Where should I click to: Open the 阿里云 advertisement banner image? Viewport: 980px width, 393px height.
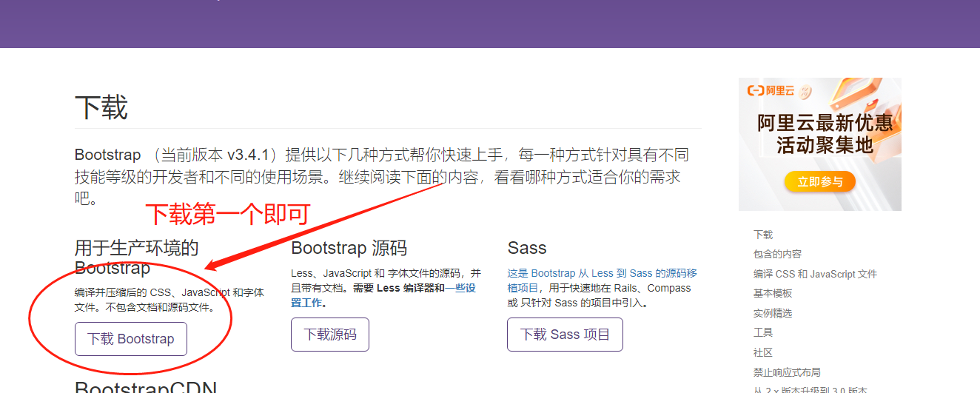click(x=820, y=144)
